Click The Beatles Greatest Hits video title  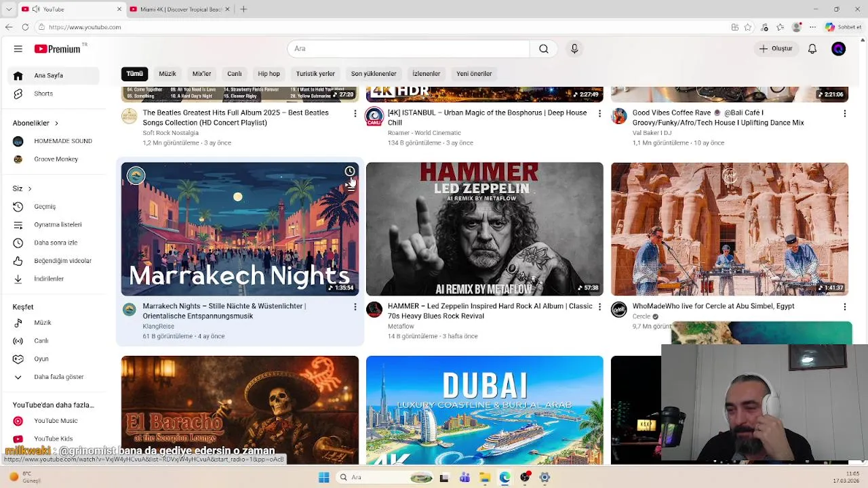coord(235,118)
